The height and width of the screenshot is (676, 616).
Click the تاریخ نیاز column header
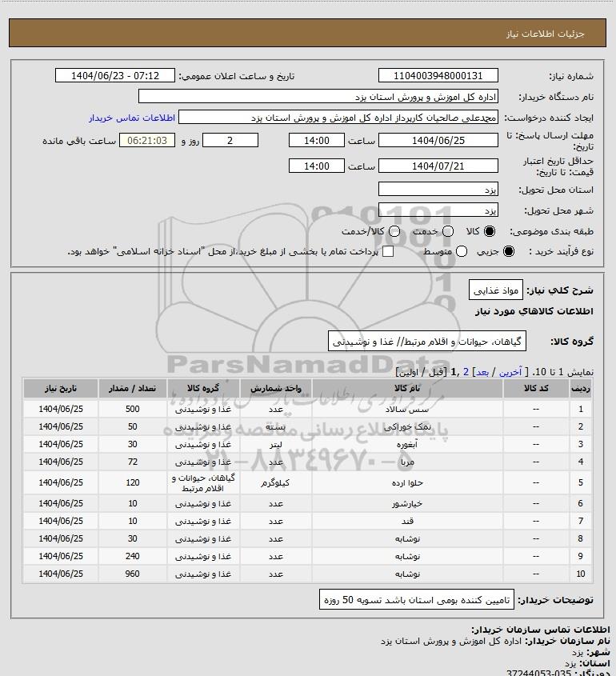click(61, 388)
